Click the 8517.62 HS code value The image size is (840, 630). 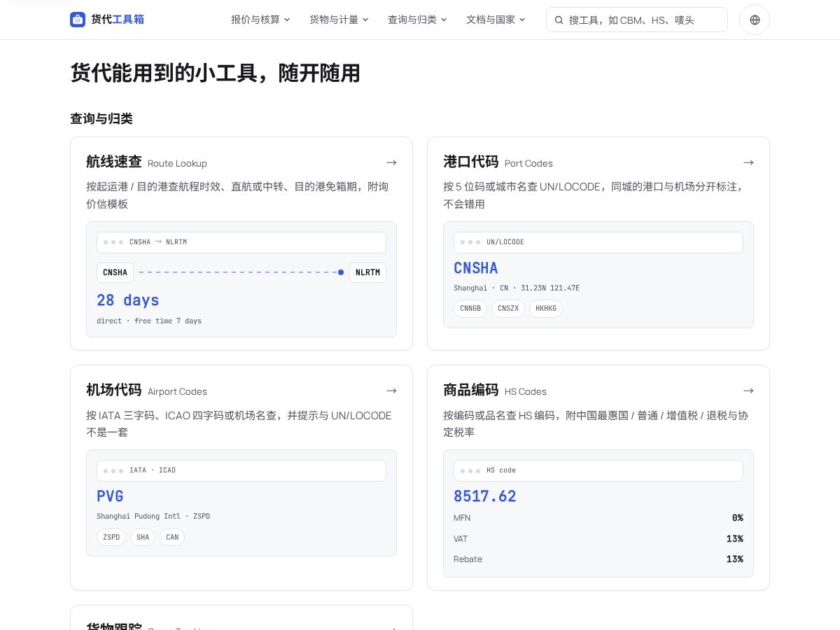point(485,496)
